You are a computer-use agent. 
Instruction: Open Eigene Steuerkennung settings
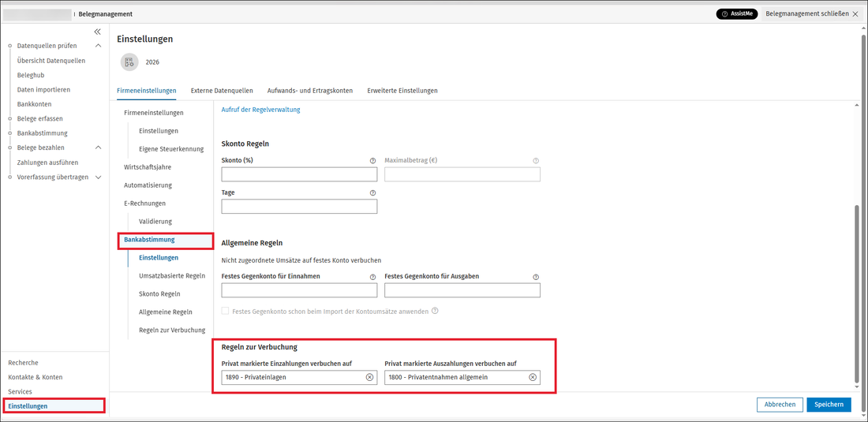coord(171,149)
